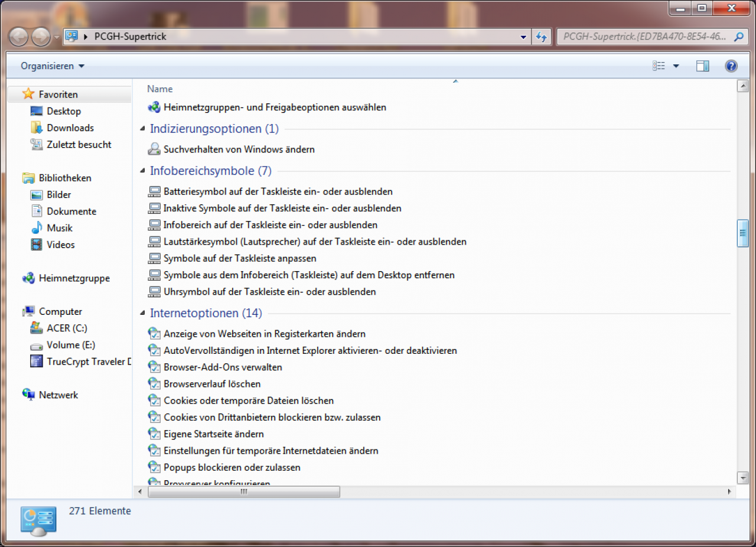Click the vertical scrollbar down arrow
This screenshot has width=756, height=547.
click(743, 477)
